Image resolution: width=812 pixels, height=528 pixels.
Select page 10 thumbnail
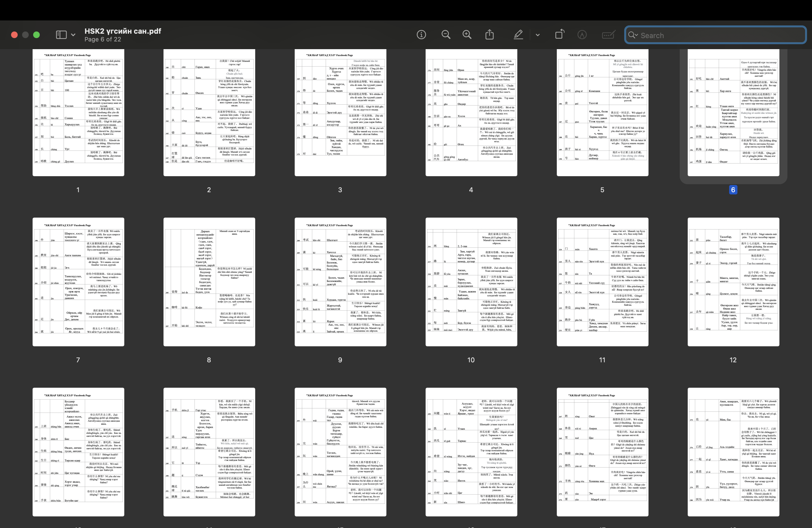(471, 282)
